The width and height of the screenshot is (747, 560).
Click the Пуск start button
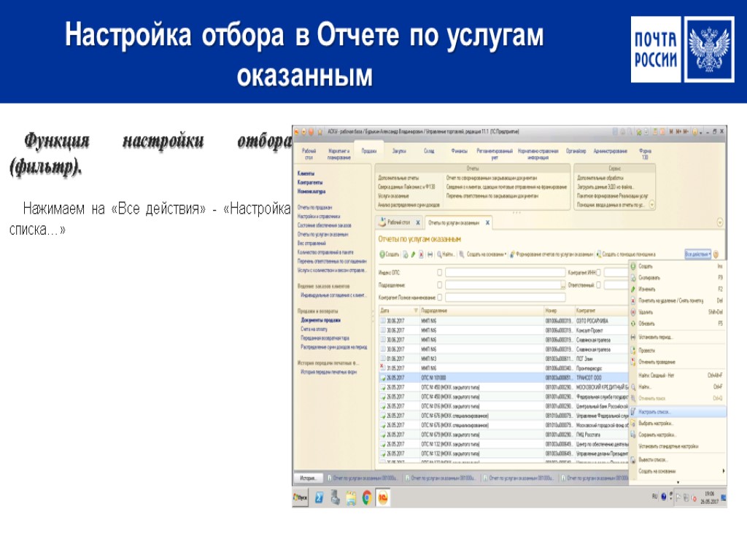tap(301, 497)
